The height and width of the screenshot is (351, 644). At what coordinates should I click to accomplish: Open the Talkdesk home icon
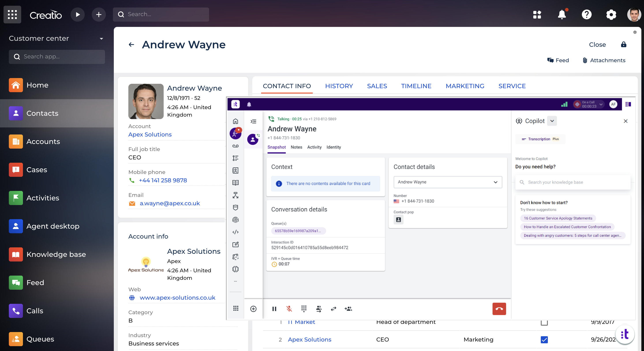point(235,121)
